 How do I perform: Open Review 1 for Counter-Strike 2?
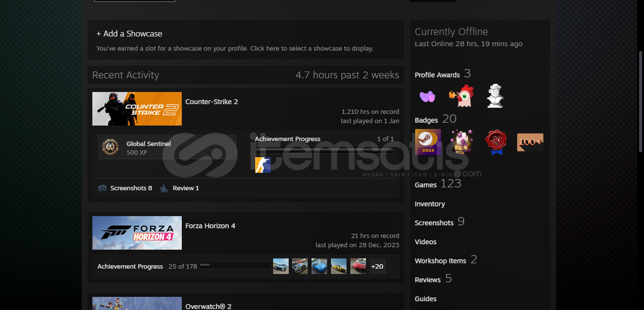point(186,188)
